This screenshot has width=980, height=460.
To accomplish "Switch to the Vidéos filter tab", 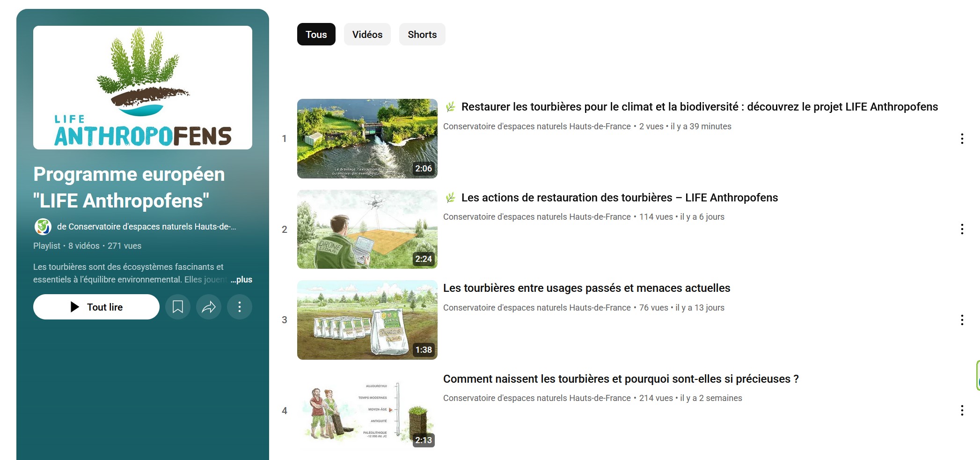I will click(367, 34).
